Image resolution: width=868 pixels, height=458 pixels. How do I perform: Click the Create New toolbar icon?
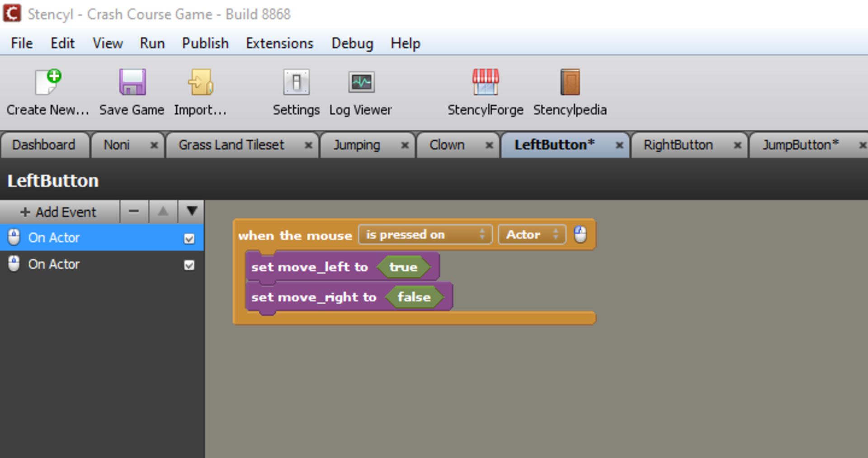48,83
